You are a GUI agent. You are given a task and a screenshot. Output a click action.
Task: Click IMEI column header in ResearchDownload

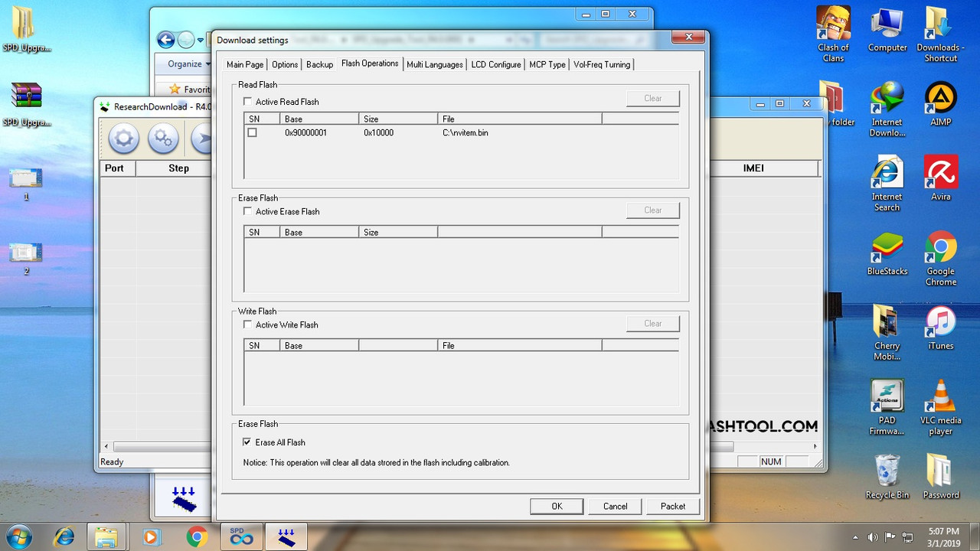point(753,168)
